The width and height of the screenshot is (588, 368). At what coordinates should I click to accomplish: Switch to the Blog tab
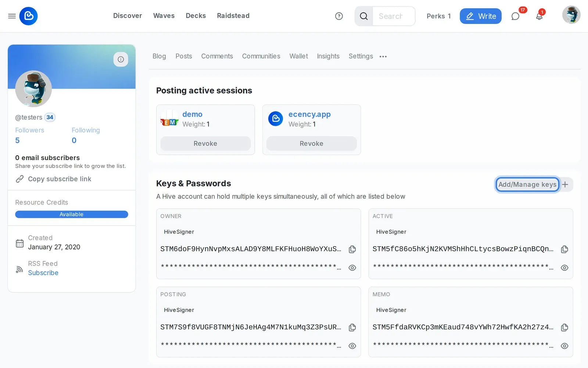tap(159, 56)
